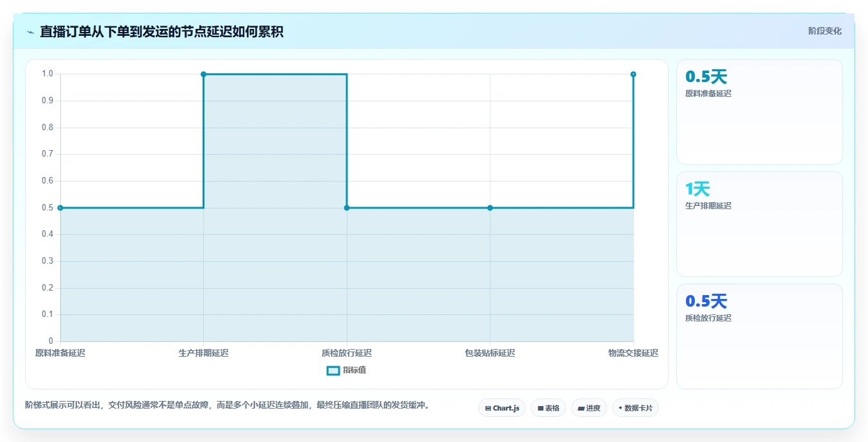Click the data point at 质检放行延迟
The width and height of the screenshot is (868, 442).
(x=347, y=208)
